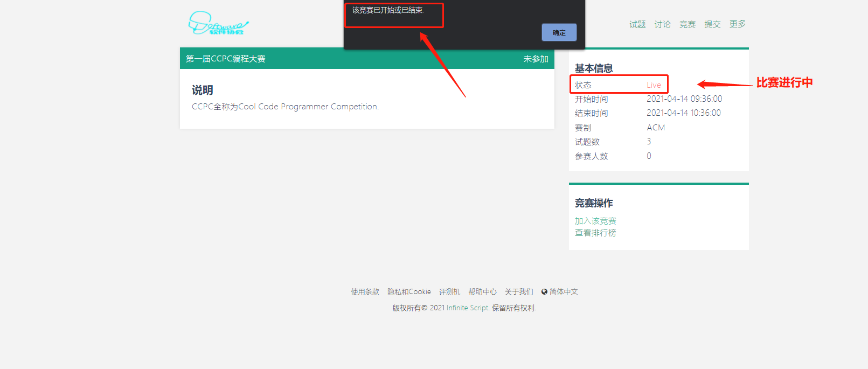Click the 结束时间 row label
868x369 pixels.
click(591, 113)
